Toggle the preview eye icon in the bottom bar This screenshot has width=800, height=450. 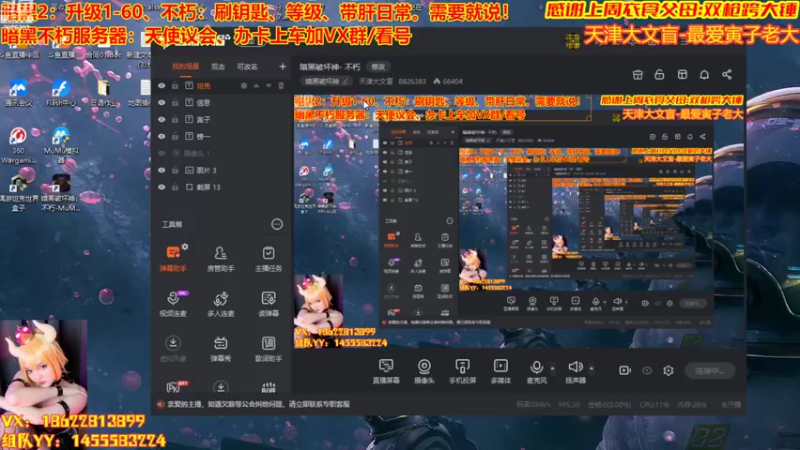tap(647, 370)
